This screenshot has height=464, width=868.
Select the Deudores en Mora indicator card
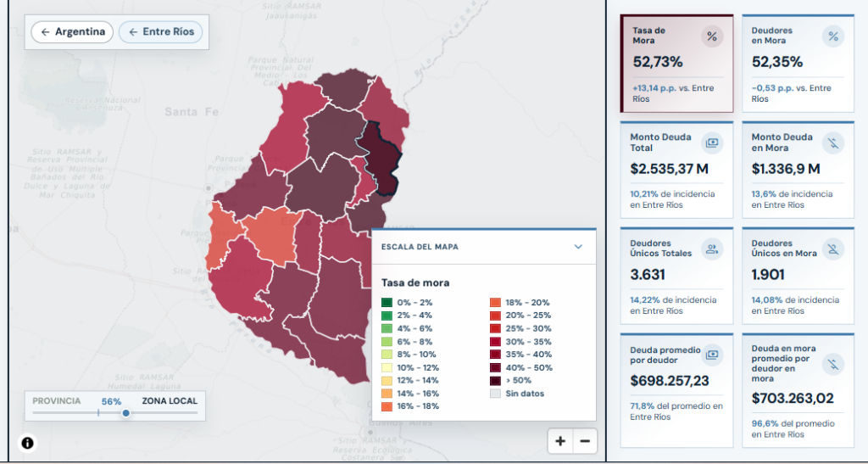[x=798, y=64]
